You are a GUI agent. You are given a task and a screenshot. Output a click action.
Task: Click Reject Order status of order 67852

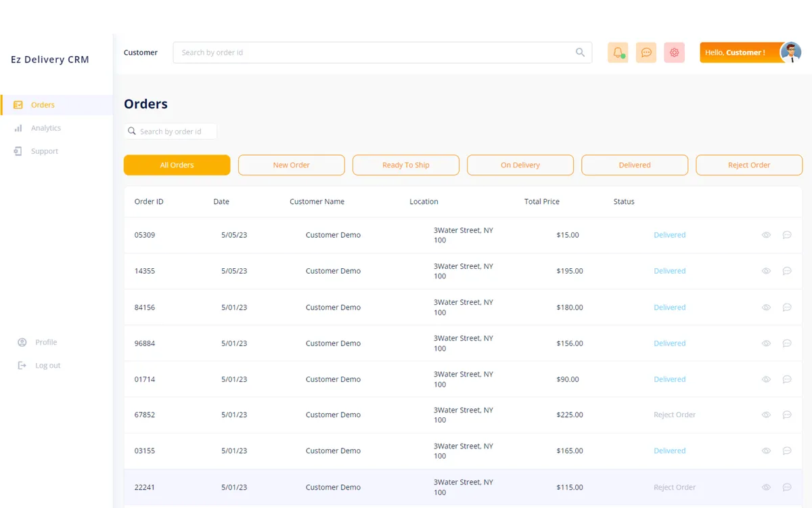675,415
